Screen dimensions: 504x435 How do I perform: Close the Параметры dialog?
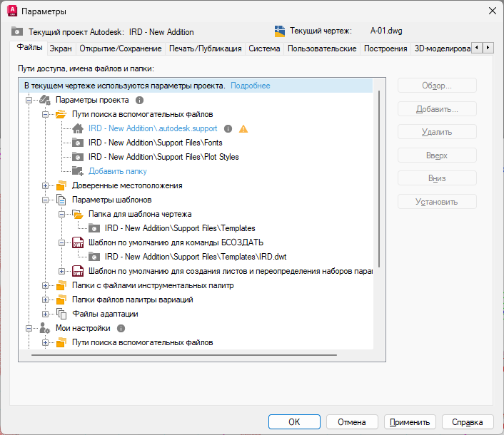492,11
